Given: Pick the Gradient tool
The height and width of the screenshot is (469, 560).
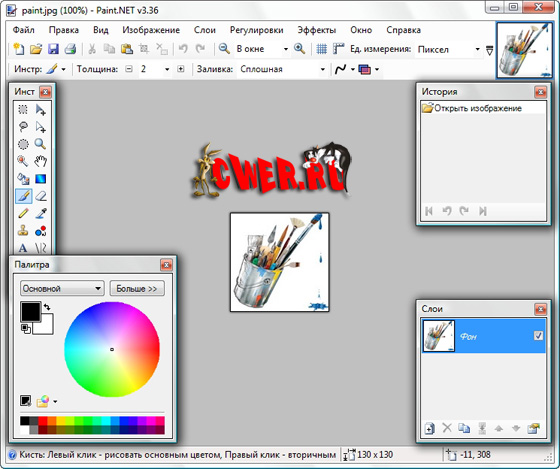Looking at the screenshot, I should 41,179.
